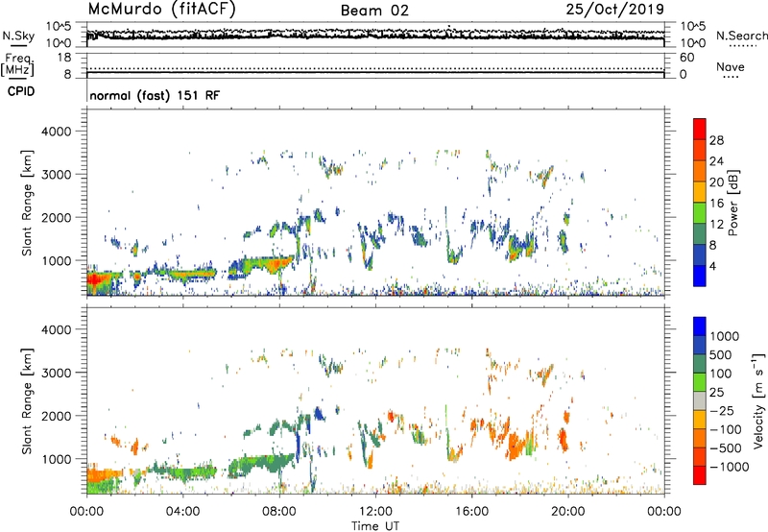Click the 'McMurdo (fitACF)' title text
The image size is (768, 532).
tap(161, 10)
